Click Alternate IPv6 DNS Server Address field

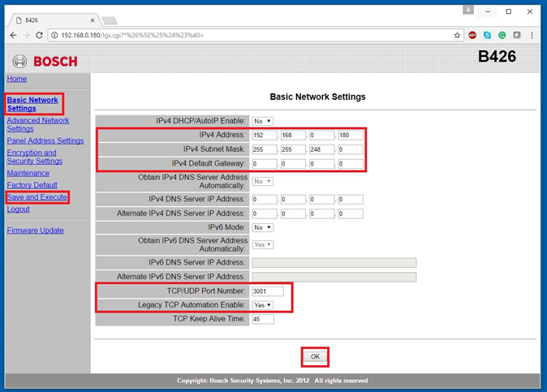coord(334,277)
